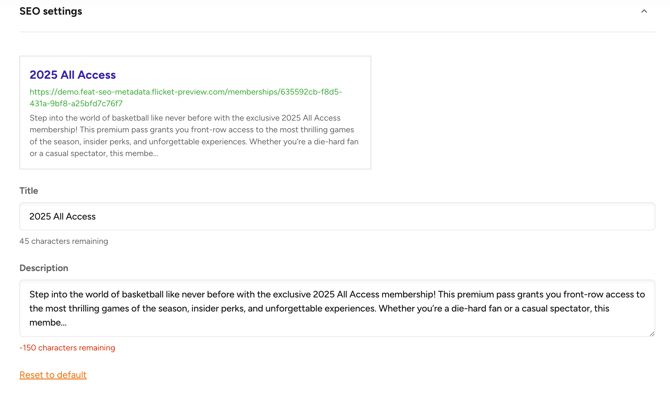Screen dimensions: 670x404
Task: Click the word 'basketball' in Description textarea
Action: pyautogui.click(x=142, y=295)
